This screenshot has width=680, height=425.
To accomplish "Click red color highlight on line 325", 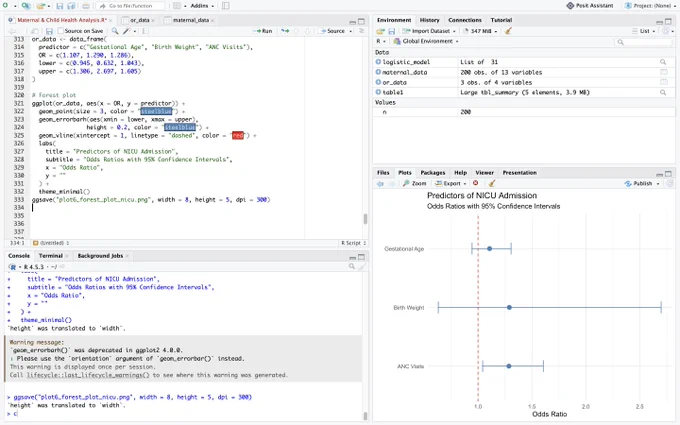I will [238, 135].
